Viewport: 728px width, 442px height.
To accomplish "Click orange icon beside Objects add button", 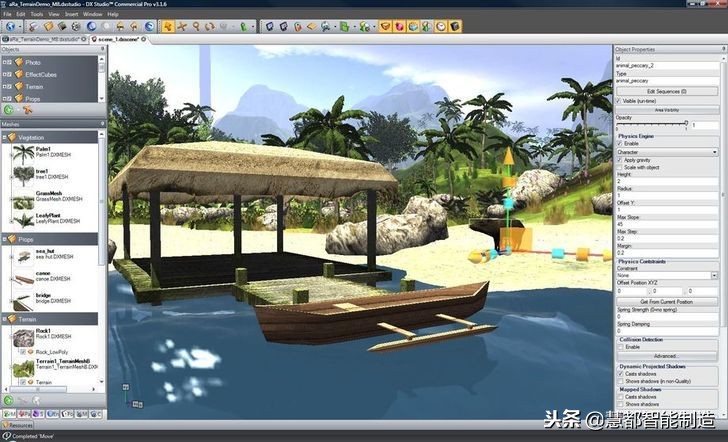I will (x=28, y=110).
